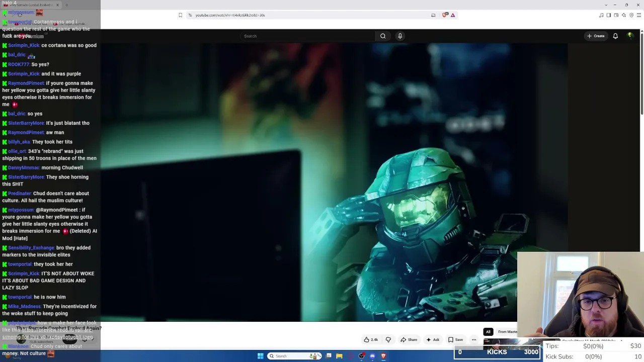Reload the page using the refresh arrow
This screenshot has height=362, width=644.
(x=20, y=15)
